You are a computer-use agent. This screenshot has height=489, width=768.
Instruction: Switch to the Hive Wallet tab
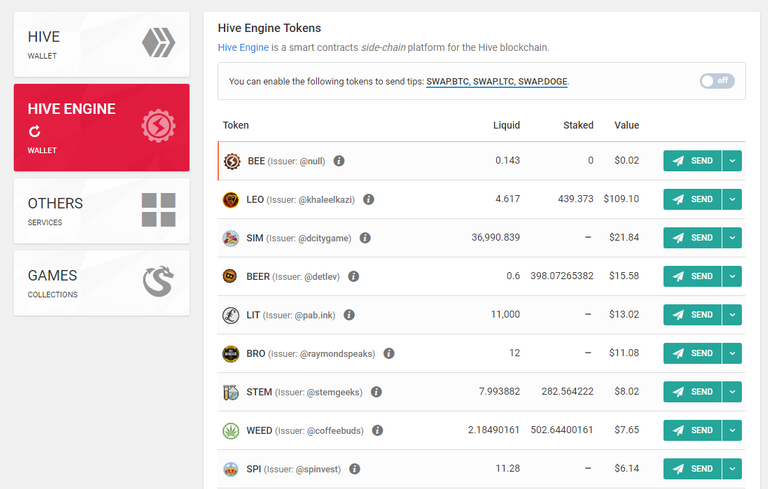click(101, 45)
